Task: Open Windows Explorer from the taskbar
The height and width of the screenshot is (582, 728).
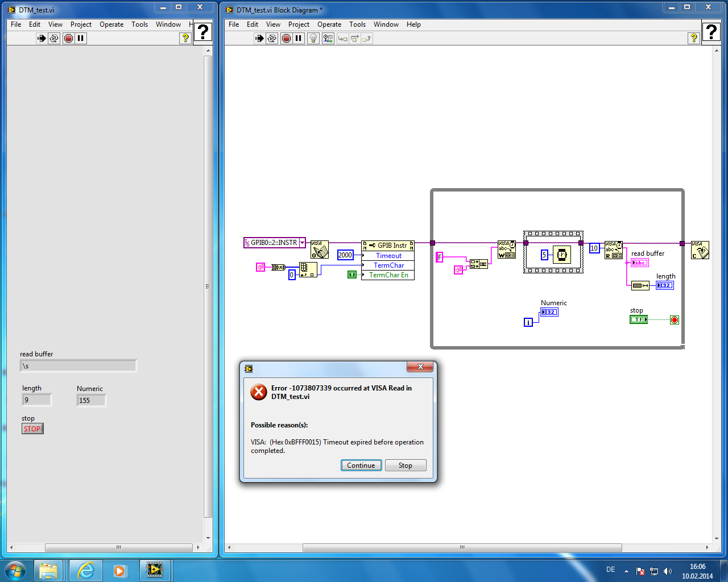Action: point(49,570)
